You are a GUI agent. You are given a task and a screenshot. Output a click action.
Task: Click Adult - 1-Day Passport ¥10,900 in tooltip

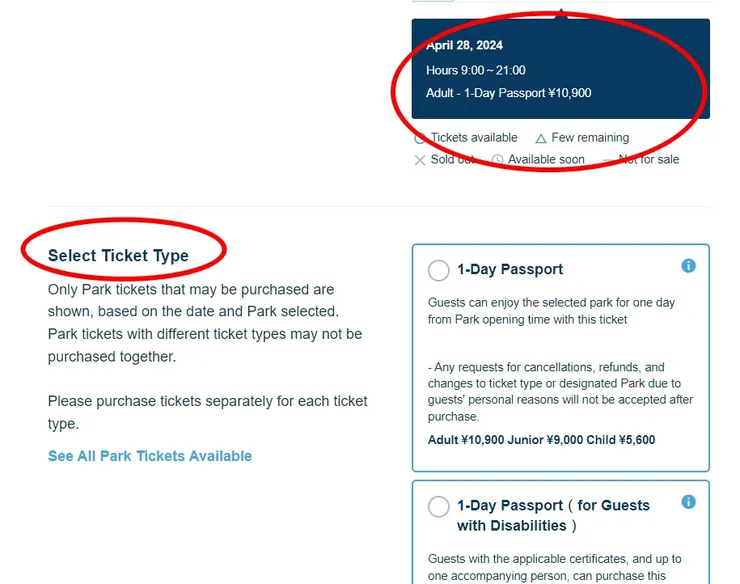tap(508, 93)
